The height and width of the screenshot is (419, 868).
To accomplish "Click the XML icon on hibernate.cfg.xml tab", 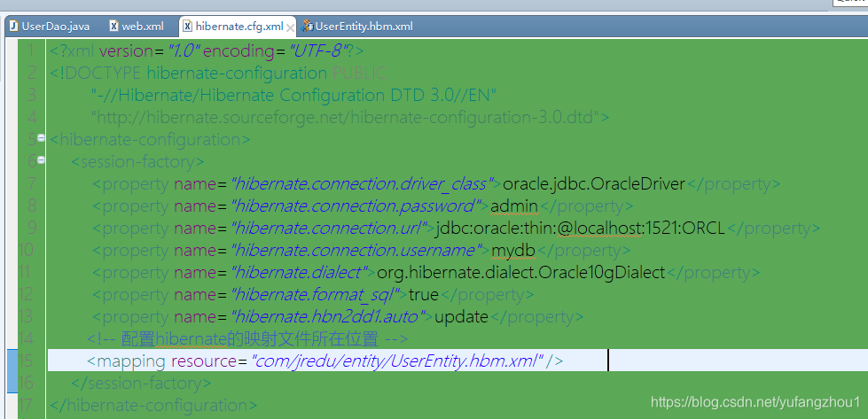I will (x=188, y=26).
